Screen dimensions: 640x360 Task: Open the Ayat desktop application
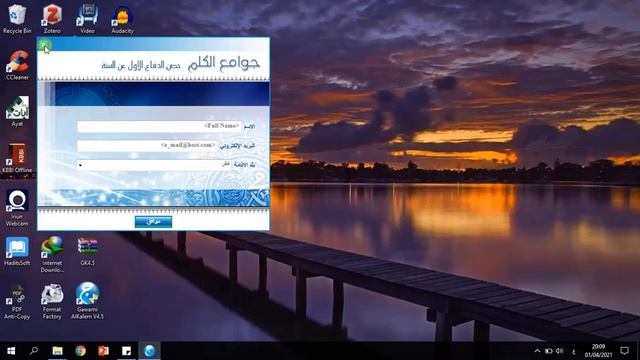point(17,111)
